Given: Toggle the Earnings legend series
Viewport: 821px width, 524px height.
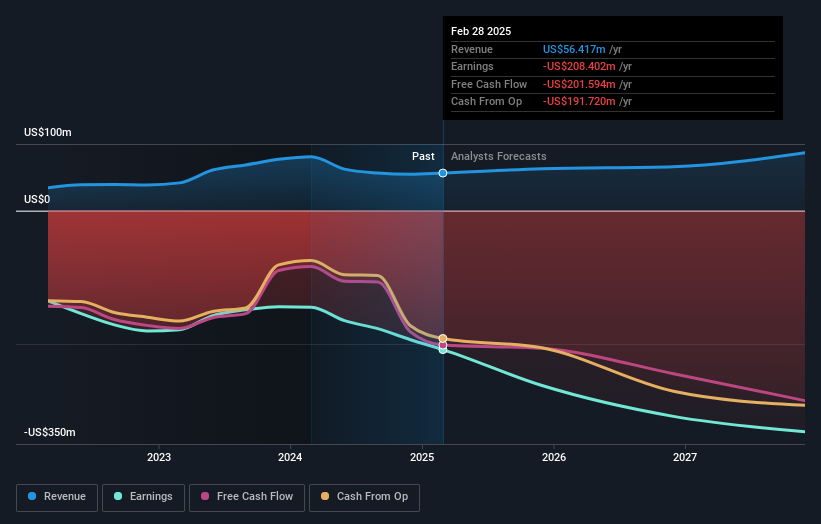Looking at the screenshot, I should pos(143,497).
